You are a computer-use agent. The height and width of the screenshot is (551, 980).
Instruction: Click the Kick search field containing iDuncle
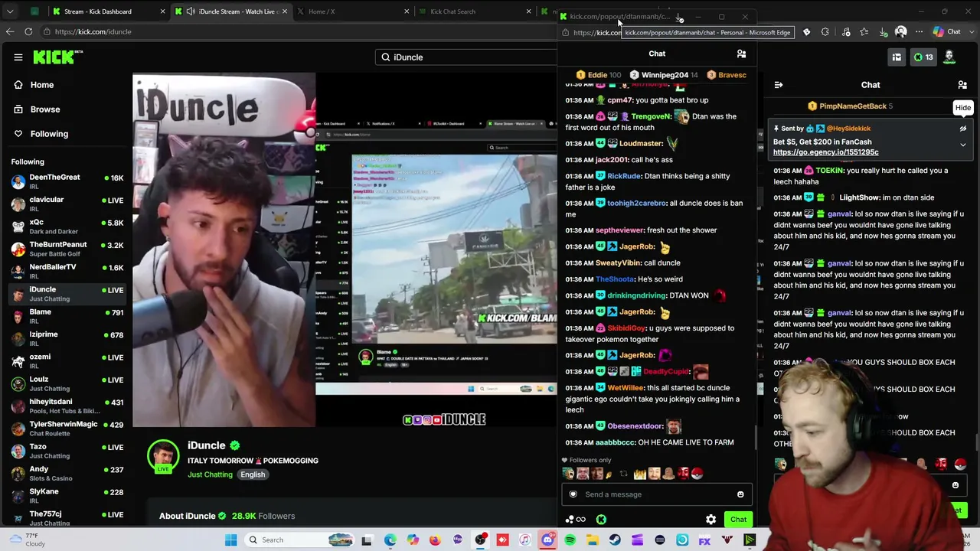pyautogui.click(x=467, y=57)
